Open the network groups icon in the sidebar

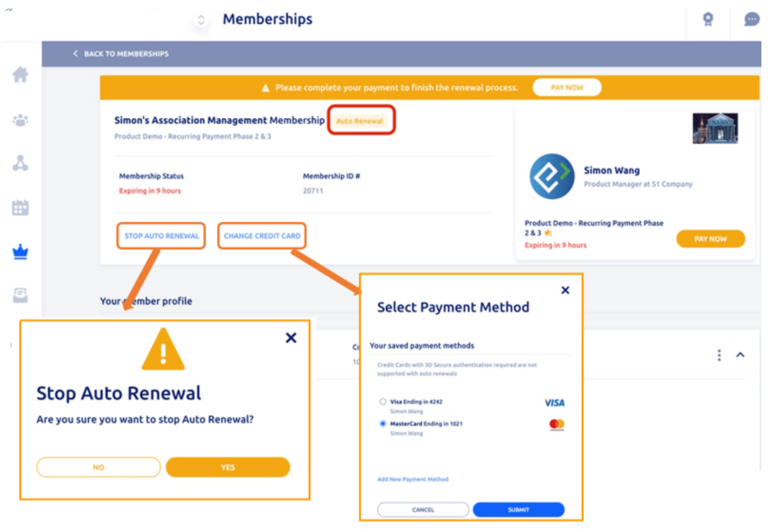point(20,163)
